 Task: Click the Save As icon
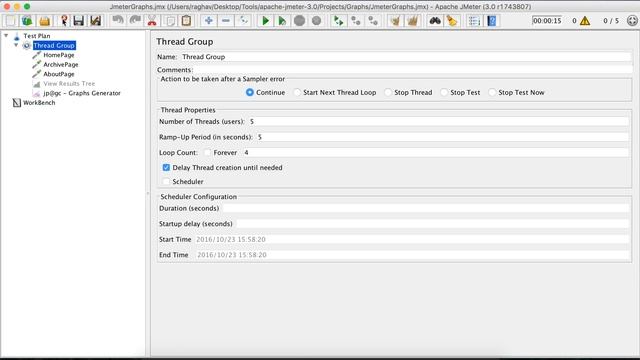(96, 21)
